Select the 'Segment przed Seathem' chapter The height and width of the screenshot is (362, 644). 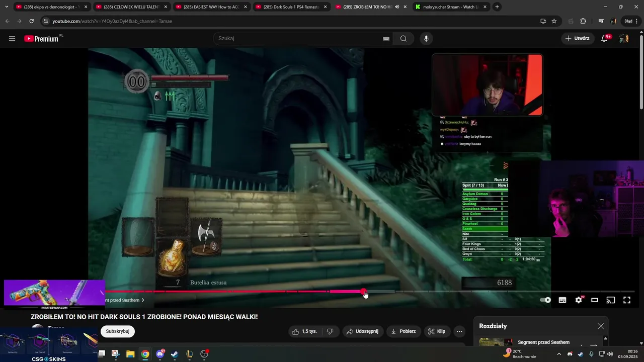pyautogui.click(x=543, y=342)
